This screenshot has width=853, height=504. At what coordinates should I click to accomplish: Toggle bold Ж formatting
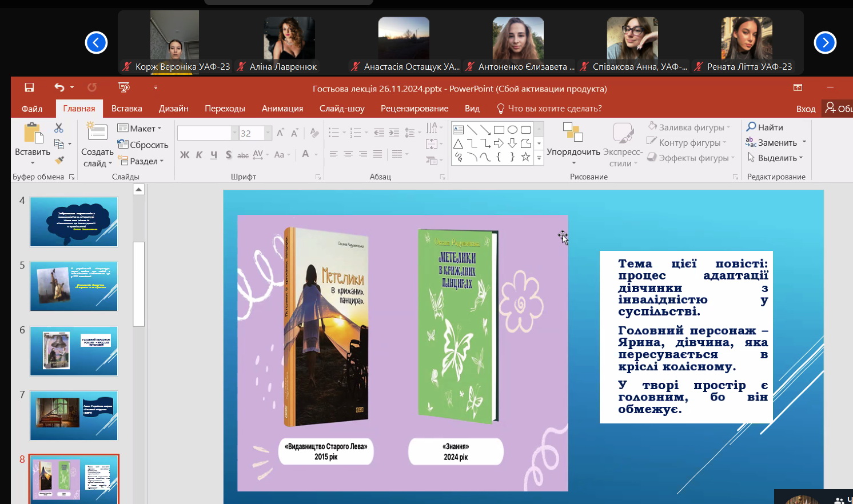185,154
